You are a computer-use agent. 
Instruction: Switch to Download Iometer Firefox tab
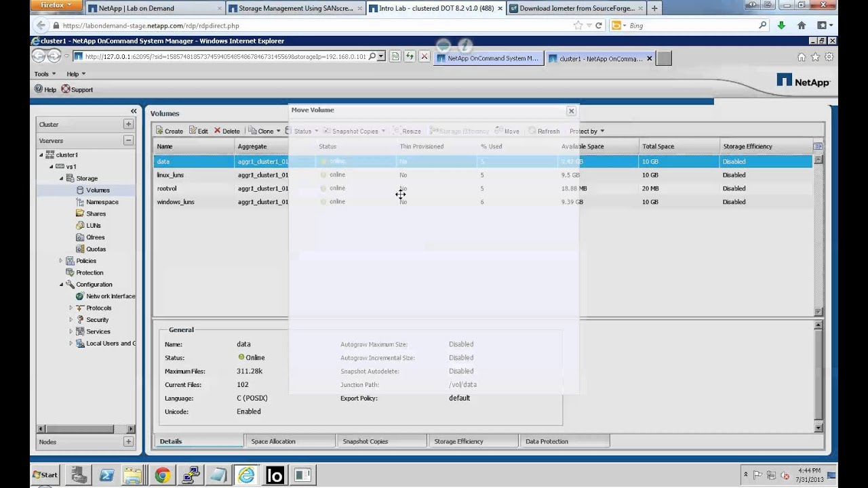[576, 8]
